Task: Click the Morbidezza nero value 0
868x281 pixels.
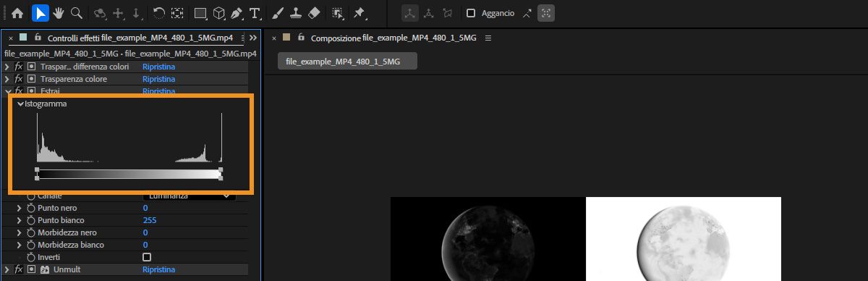Action: [145, 232]
